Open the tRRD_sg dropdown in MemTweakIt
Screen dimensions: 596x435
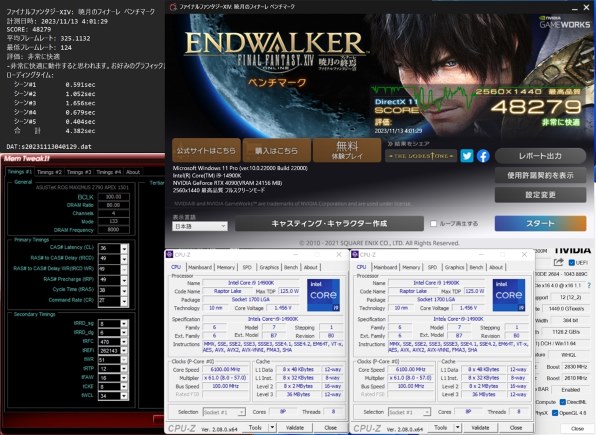124,324
